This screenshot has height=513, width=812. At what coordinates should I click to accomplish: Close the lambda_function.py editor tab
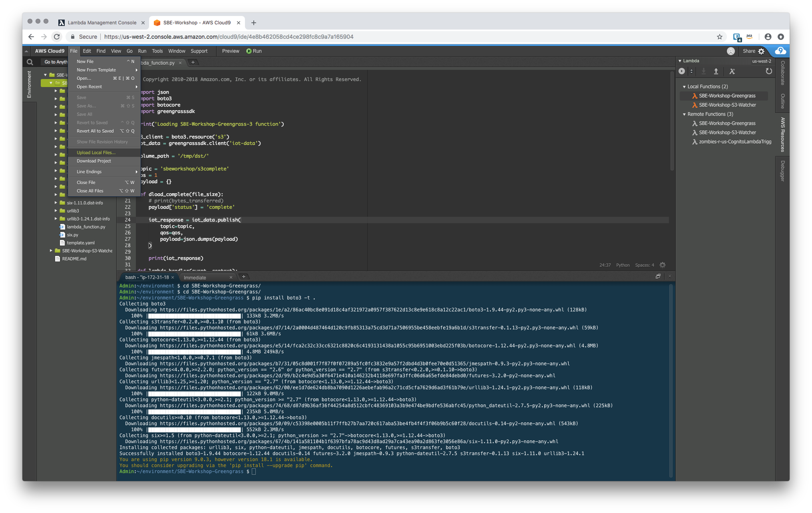pyautogui.click(x=180, y=63)
